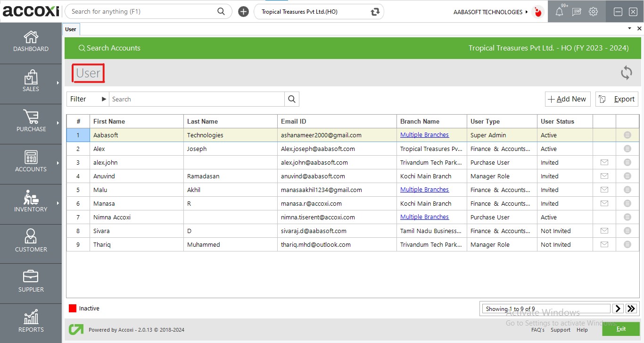Screen dimensions: 644x343
Task: Click the plus quick-add icon in top bar
Action: [243, 12]
